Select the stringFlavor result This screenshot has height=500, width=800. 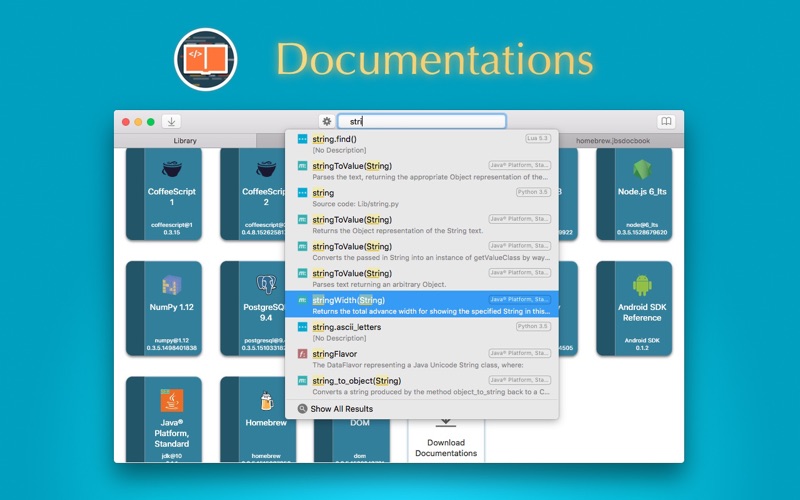pyautogui.click(x=422, y=359)
